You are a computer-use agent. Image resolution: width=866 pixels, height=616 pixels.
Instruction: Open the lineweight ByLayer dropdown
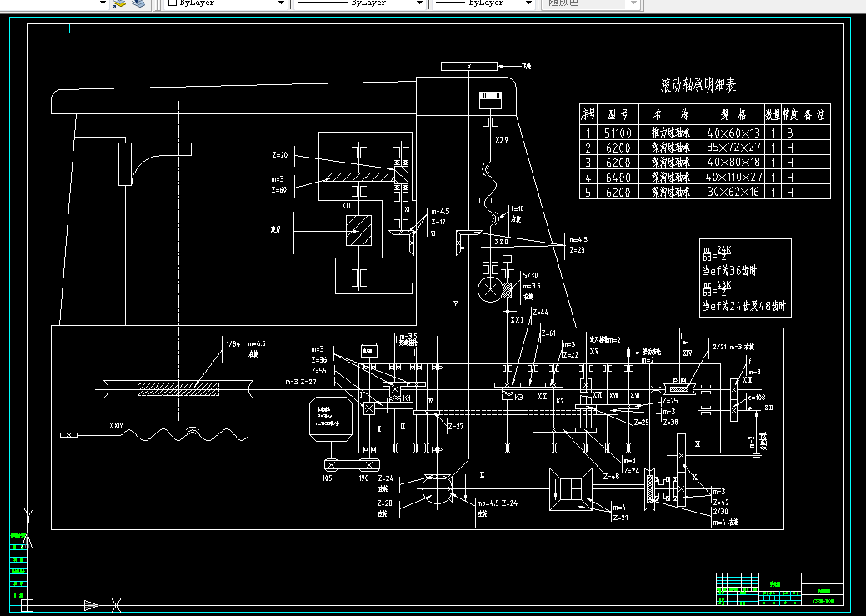[x=528, y=3]
